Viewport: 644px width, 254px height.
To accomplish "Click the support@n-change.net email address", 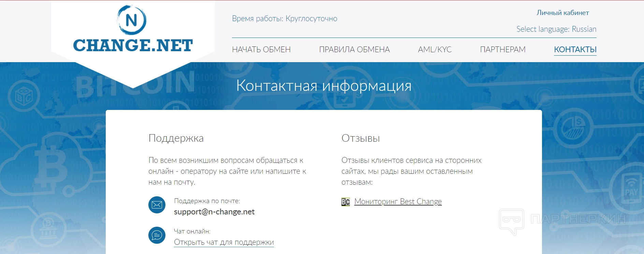I will coord(214,212).
